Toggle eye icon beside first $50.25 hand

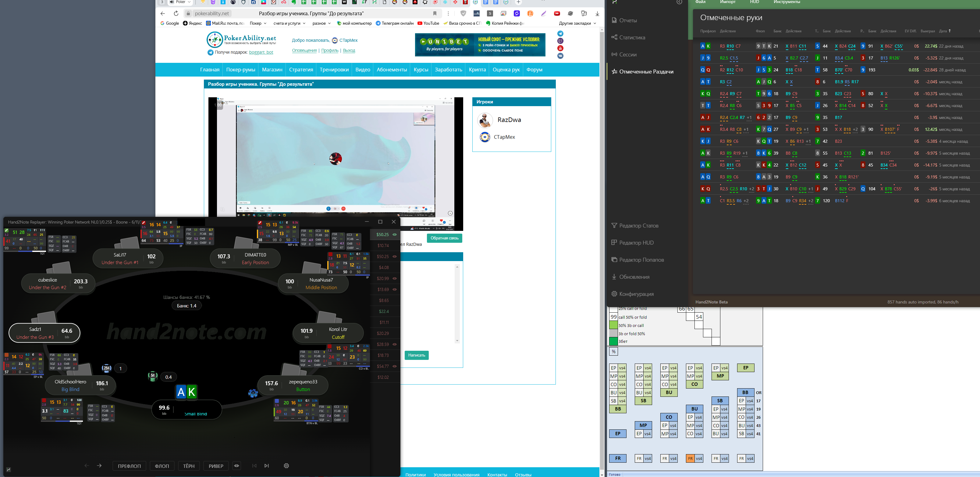[395, 235]
